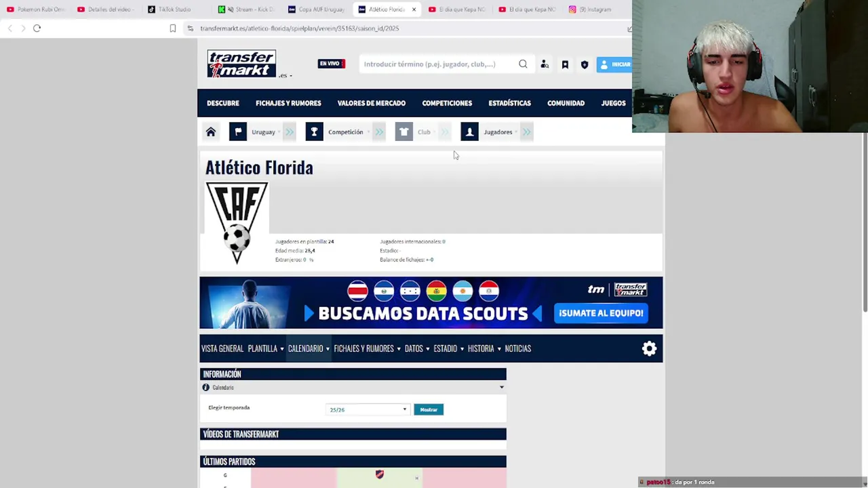Expand the Competición breadcrumb dropdown
This screenshot has width=868, height=488.
[x=379, y=132]
